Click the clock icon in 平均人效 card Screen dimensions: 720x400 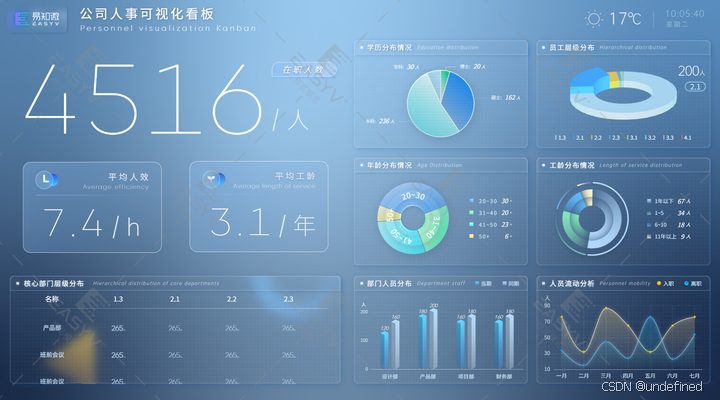pyautogui.click(x=46, y=179)
